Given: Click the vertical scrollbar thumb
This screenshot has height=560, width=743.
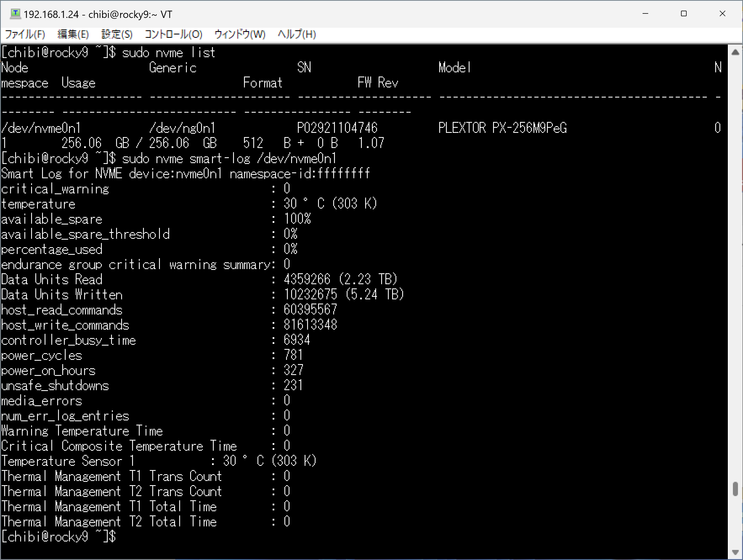Looking at the screenshot, I should 735,489.
